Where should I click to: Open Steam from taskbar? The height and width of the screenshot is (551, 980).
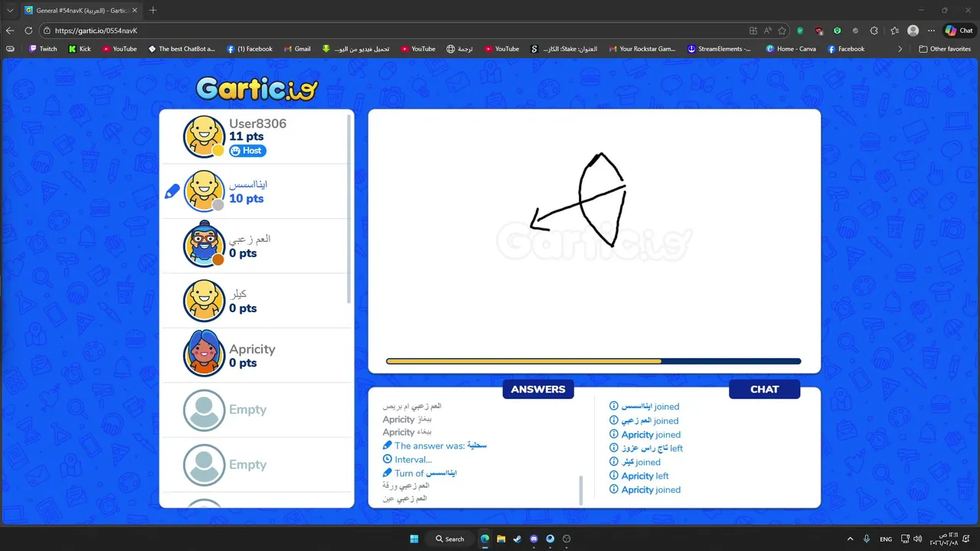tap(517, 539)
